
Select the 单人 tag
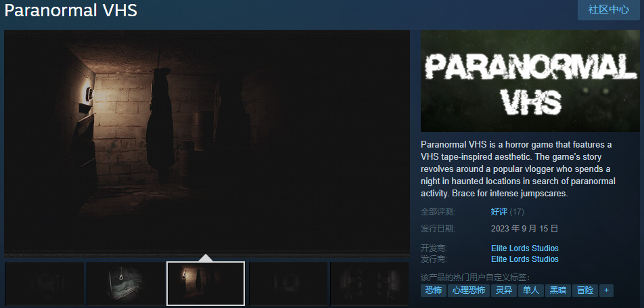(530, 290)
